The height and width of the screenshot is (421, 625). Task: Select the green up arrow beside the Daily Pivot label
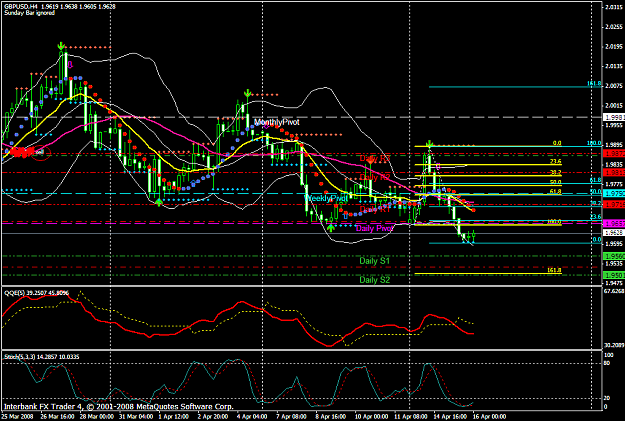pos(331,228)
